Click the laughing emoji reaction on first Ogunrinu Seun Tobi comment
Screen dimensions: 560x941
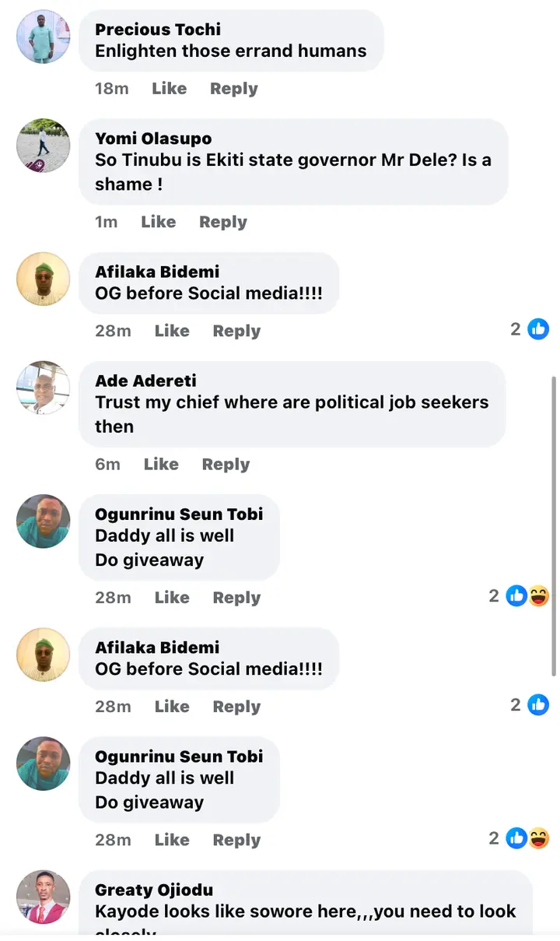point(538,596)
